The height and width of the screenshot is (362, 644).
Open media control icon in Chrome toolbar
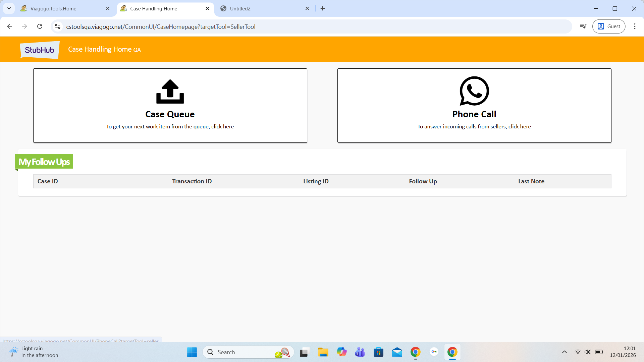click(583, 26)
